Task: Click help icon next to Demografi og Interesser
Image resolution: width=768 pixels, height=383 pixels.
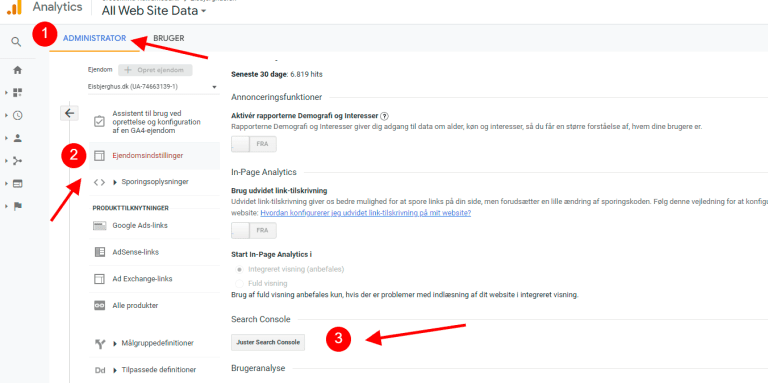Action: click(384, 116)
